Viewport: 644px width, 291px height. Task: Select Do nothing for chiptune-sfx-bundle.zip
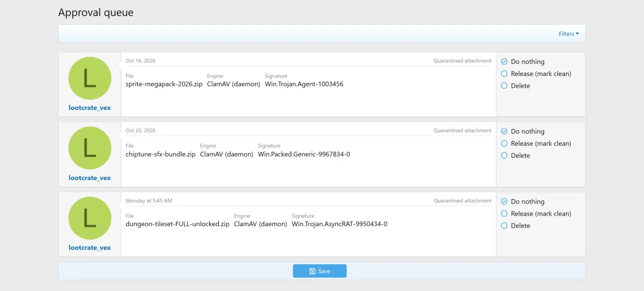(523, 132)
